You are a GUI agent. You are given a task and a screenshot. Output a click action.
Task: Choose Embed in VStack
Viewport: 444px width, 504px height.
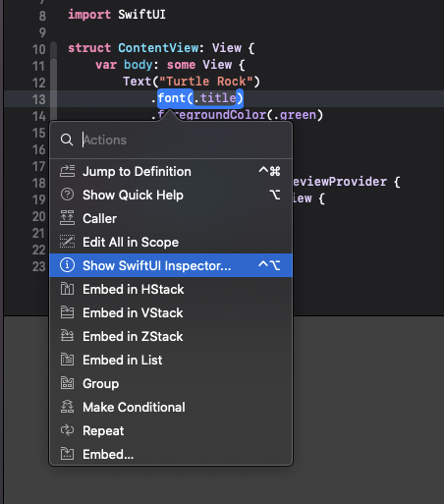point(171,312)
